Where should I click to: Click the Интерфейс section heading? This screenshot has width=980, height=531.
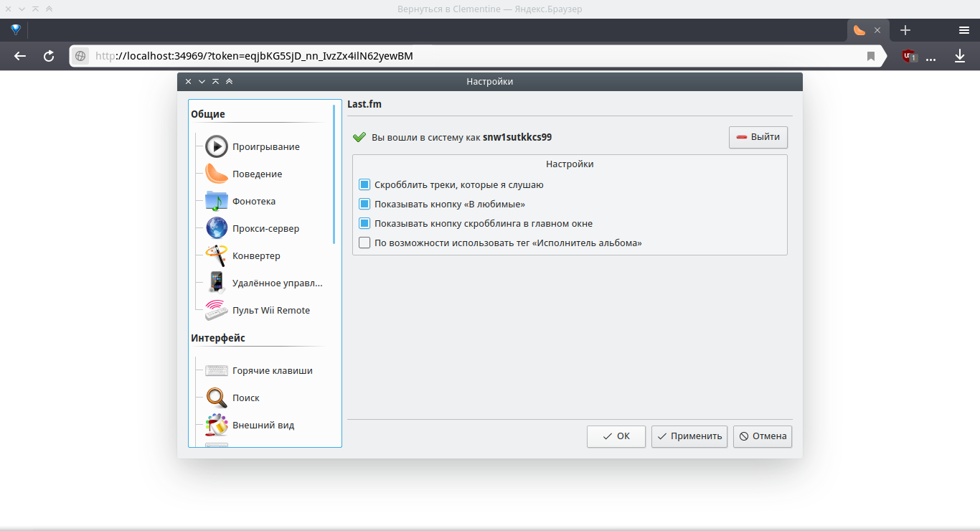pyautogui.click(x=218, y=338)
